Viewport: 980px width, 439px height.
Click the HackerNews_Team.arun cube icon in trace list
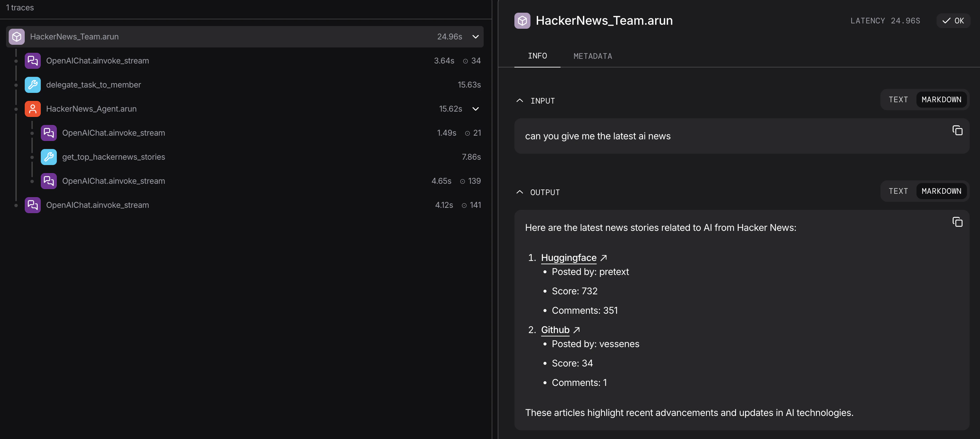tap(17, 36)
